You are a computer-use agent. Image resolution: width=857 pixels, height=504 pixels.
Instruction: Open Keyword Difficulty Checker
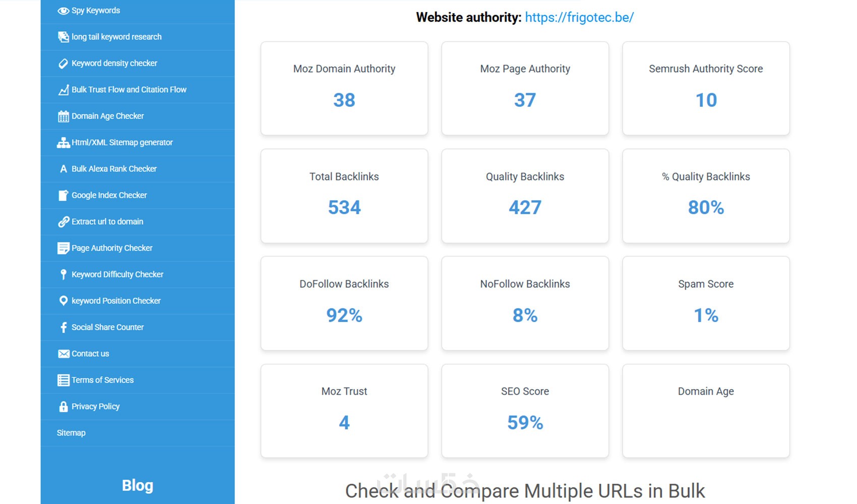pyautogui.click(x=117, y=274)
